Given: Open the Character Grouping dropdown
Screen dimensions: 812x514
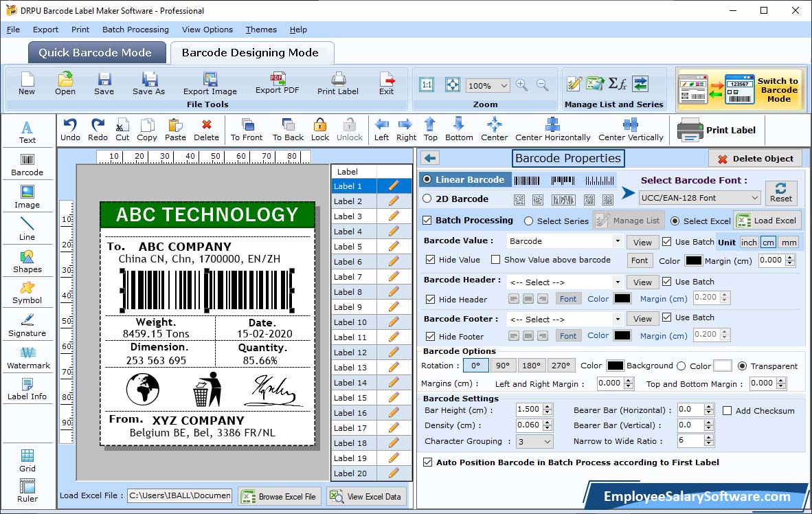Looking at the screenshot, I should 535,441.
